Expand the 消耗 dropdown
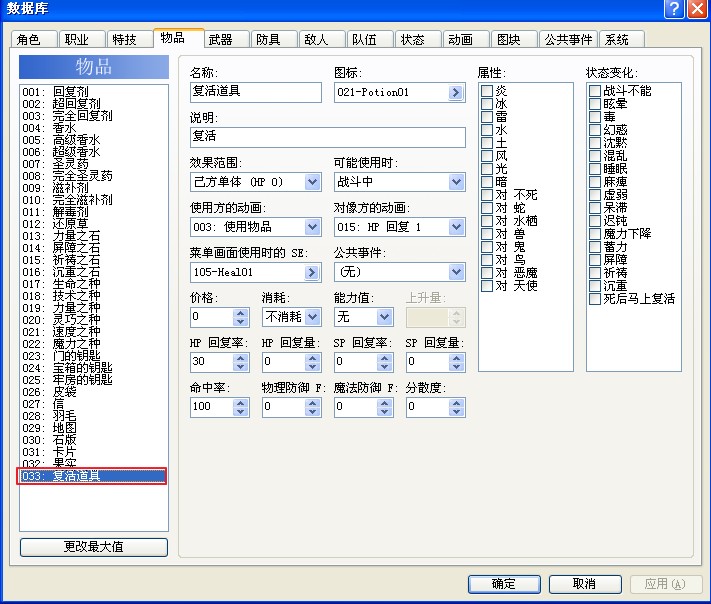The width and height of the screenshot is (711, 604). (312, 317)
